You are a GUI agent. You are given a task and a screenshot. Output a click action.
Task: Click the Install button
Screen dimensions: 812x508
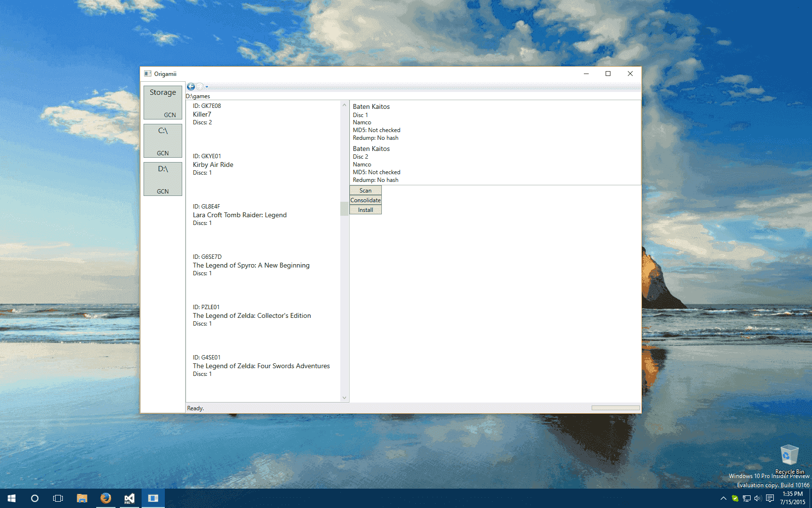365,210
